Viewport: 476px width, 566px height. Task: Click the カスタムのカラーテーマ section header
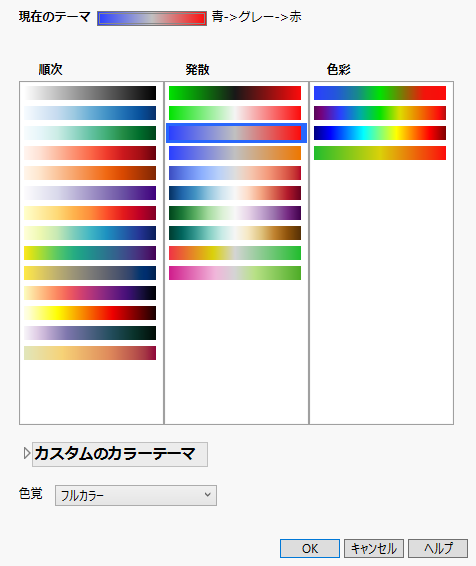[120, 454]
